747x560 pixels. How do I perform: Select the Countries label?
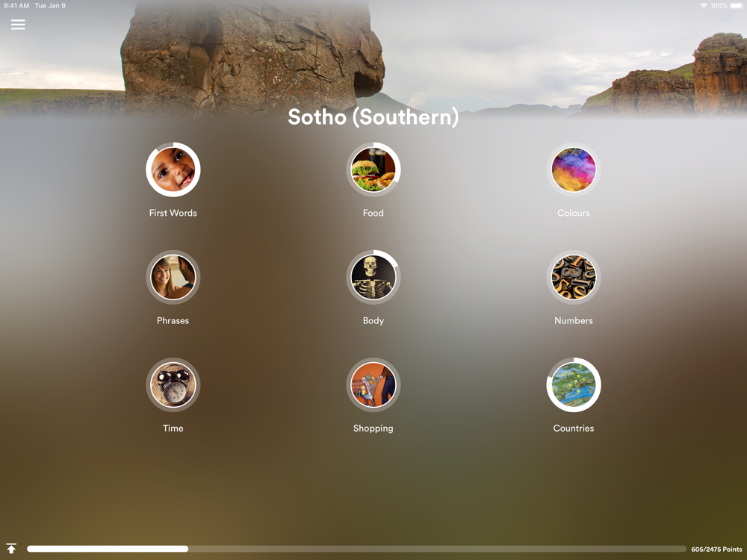[574, 428]
